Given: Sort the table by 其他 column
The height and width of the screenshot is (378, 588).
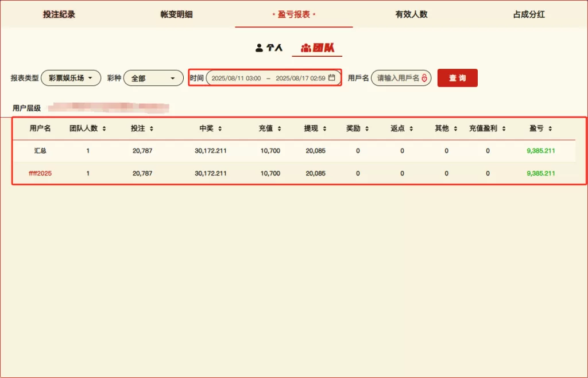Looking at the screenshot, I should [x=455, y=128].
